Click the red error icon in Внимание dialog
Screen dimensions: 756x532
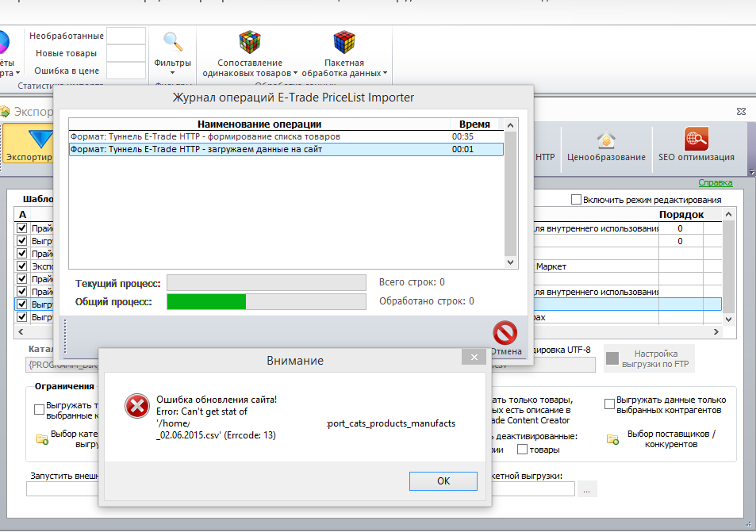tap(137, 406)
